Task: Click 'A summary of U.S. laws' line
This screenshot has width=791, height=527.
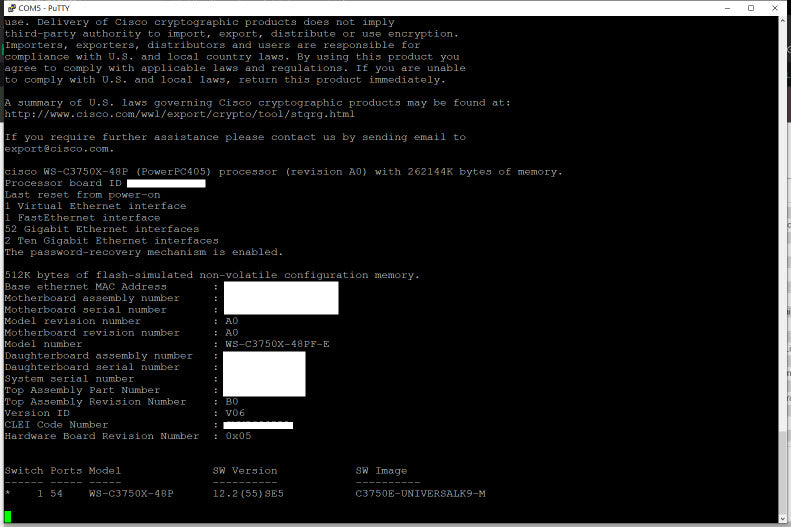Action: [x=258, y=103]
